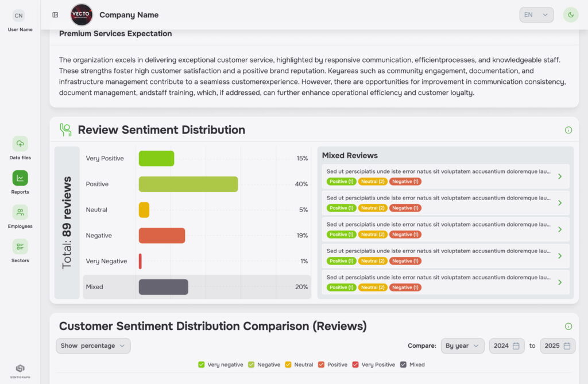
Task: Open the Sectors sidebar icon
Action: [20, 247]
